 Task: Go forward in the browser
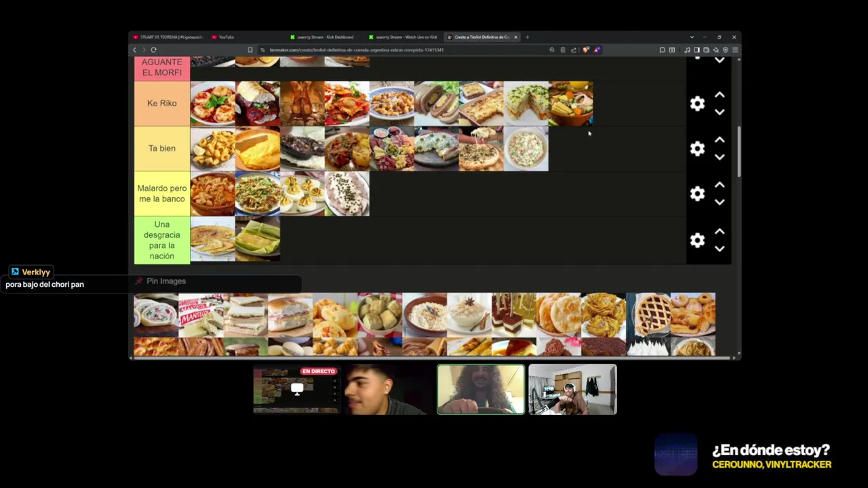[x=143, y=49]
